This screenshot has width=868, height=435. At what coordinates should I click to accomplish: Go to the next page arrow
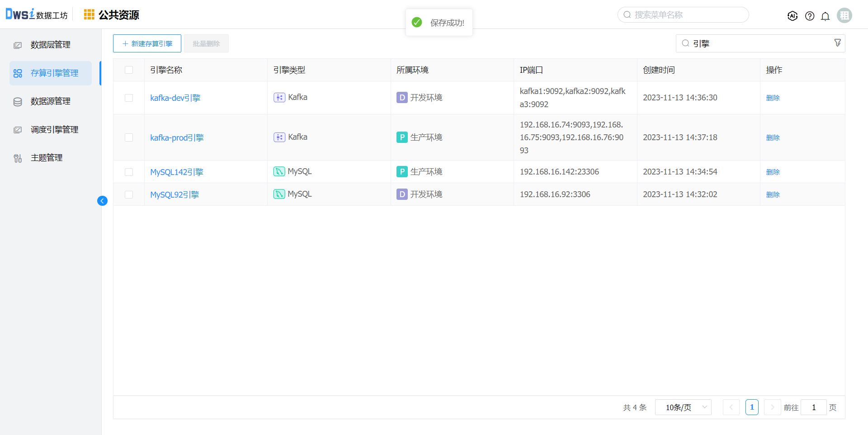pyautogui.click(x=772, y=407)
